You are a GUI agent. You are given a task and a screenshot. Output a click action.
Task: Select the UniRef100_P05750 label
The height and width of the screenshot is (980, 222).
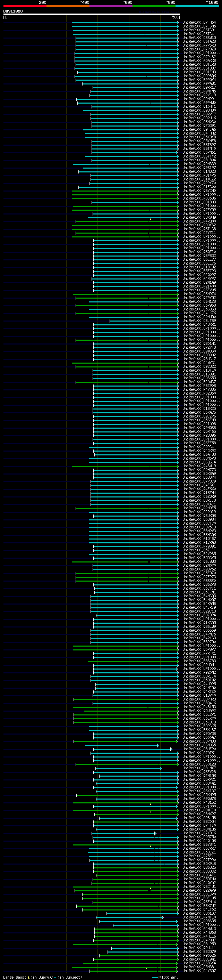tap(199, 836)
